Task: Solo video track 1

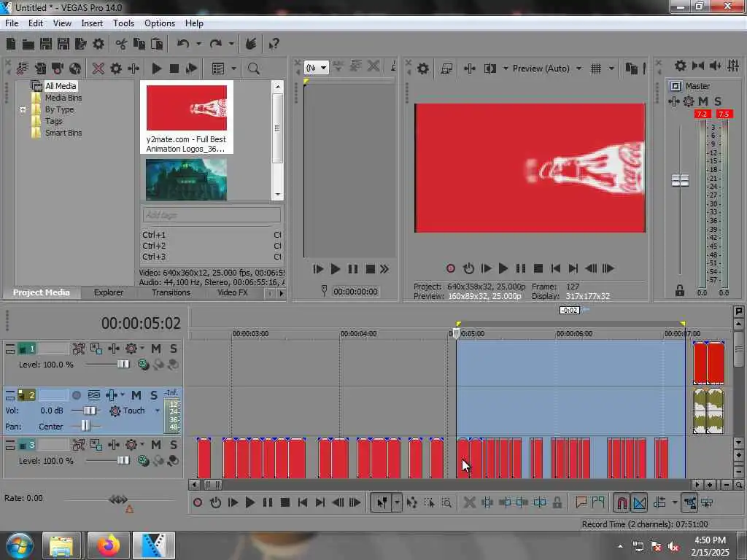Action: tap(174, 349)
